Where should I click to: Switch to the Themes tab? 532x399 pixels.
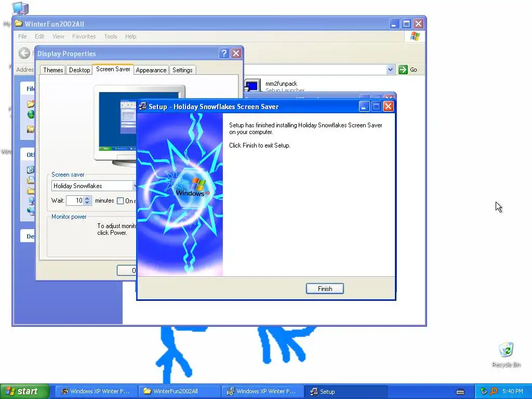[x=53, y=70]
